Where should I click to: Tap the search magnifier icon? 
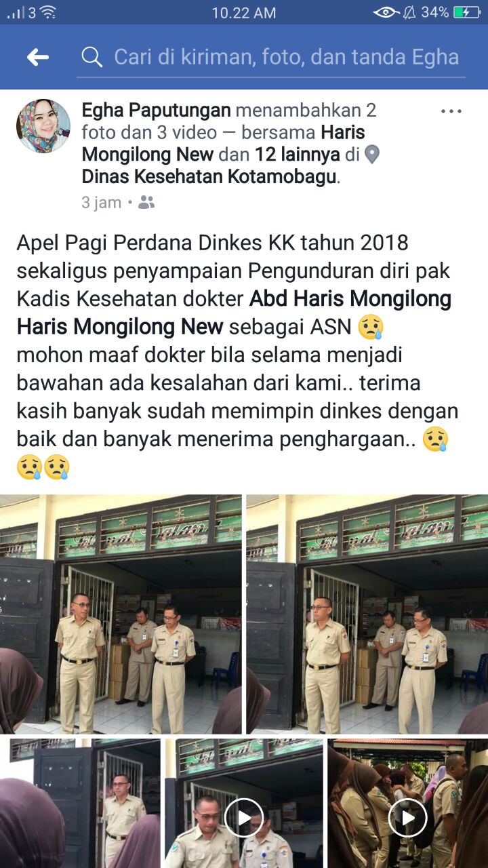(x=91, y=57)
